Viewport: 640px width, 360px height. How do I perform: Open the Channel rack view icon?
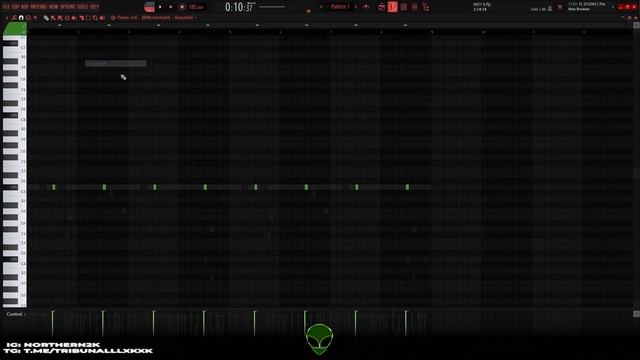pyautogui.click(x=404, y=7)
